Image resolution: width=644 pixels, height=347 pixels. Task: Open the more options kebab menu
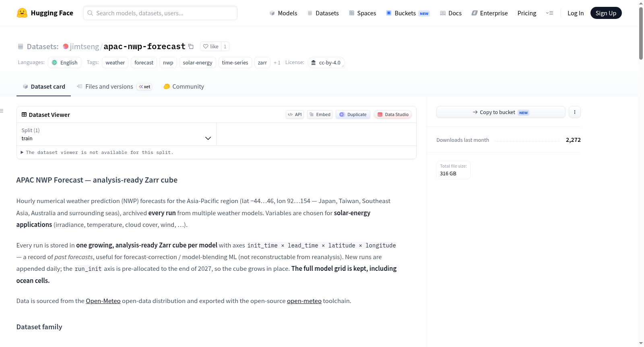point(575,112)
